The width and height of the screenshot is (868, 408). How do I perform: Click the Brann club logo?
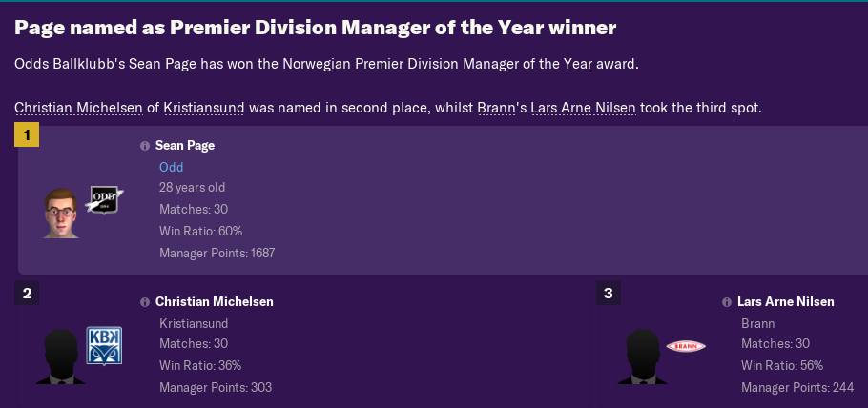pyautogui.click(x=686, y=347)
